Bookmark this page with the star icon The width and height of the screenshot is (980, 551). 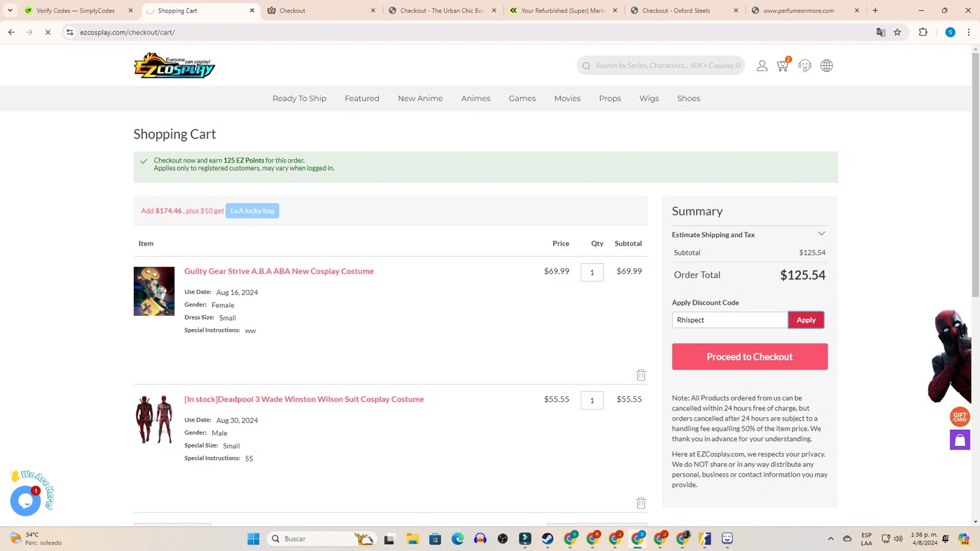click(x=898, y=32)
